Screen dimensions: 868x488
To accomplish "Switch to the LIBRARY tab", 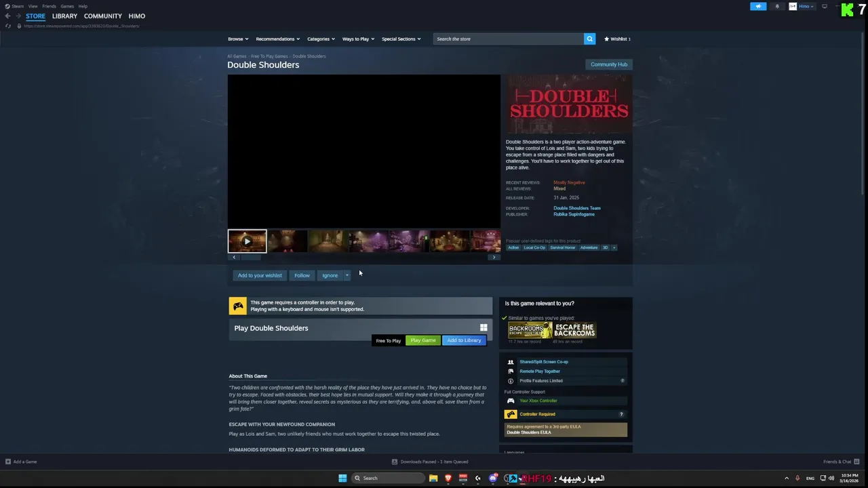I will [64, 16].
